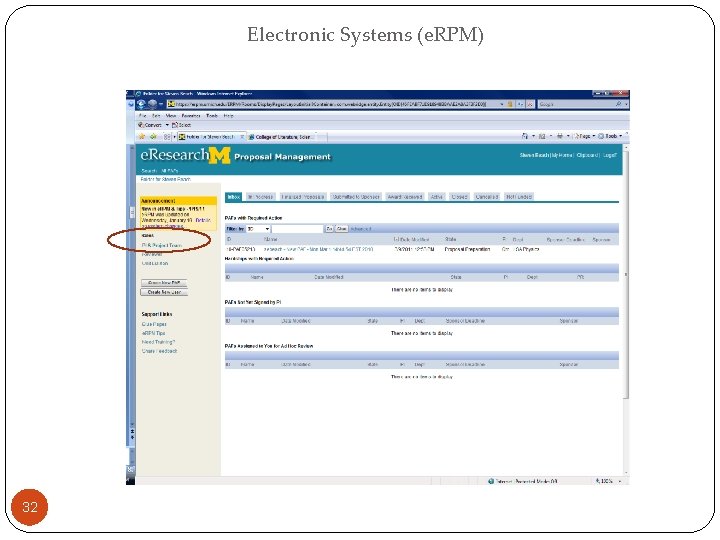The height and width of the screenshot is (540, 720).
Task: Click the Create New PAF button
Action: click(x=164, y=283)
